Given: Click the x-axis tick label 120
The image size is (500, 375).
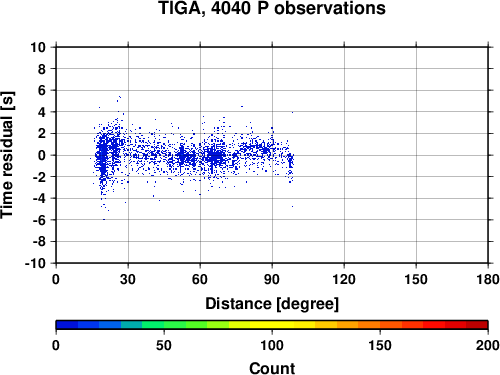Looking at the screenshot, I should (x=344, y=279).
